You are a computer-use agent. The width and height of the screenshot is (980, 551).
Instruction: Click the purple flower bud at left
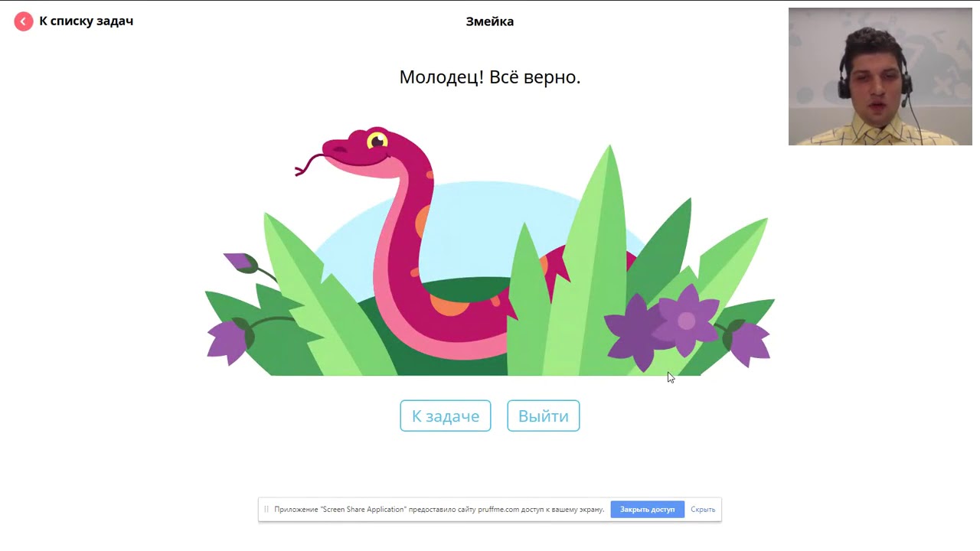coord(241,262)
